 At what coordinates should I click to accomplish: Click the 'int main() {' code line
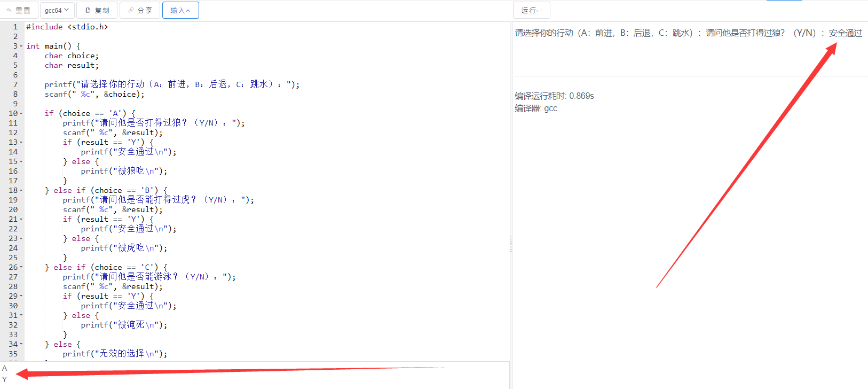pos(53,46)
